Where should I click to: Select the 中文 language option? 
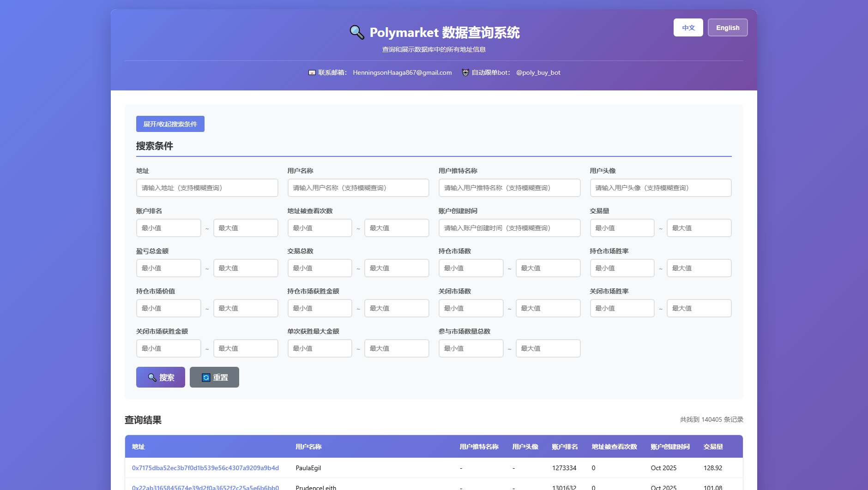tap(687, 27)
